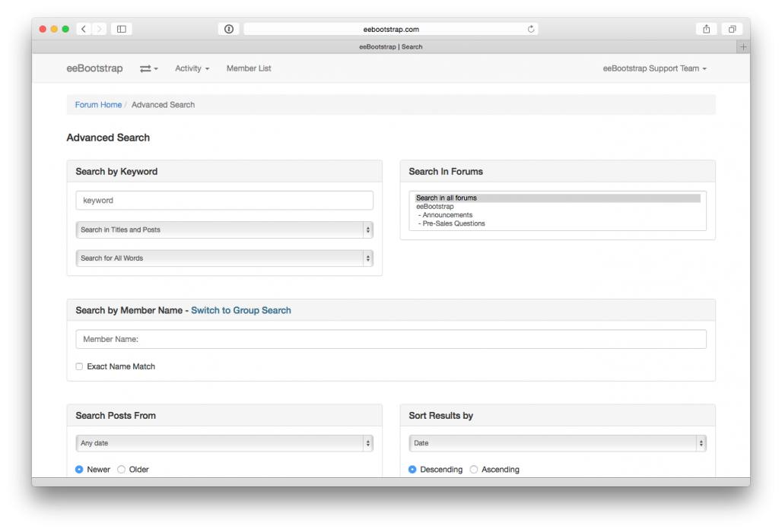Open the Member List page

coord(249,68)
